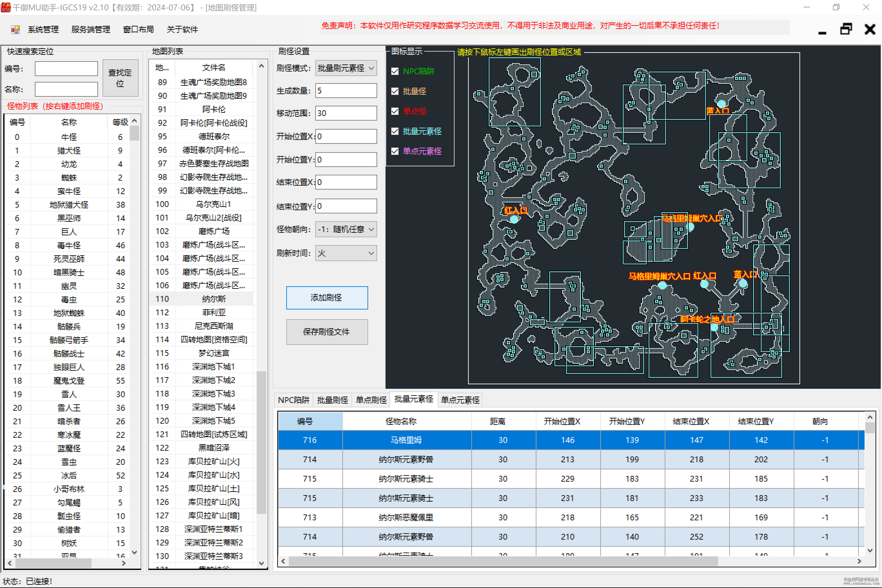This screenshot has width=882, height=588.
Task: Toggle the 批量怪 display checkbox
Action: (395, 91)
